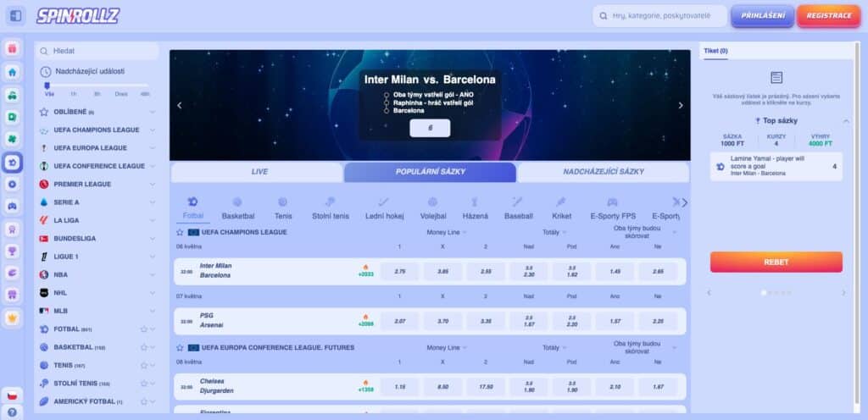
Task: Click the Spinrollz logo
Action: [x=77, y=16]
